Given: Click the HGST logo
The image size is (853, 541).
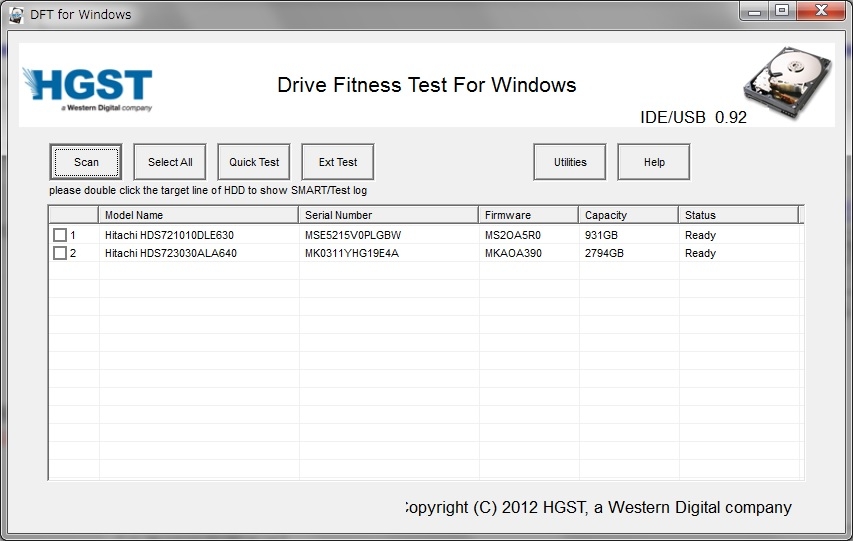Looking at the screenshot, I should point(88,89).
